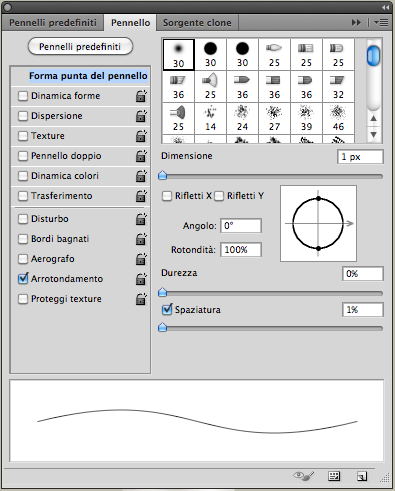
Task: Collapse panel with double-arrow icon at top
Action: (385, 7)
